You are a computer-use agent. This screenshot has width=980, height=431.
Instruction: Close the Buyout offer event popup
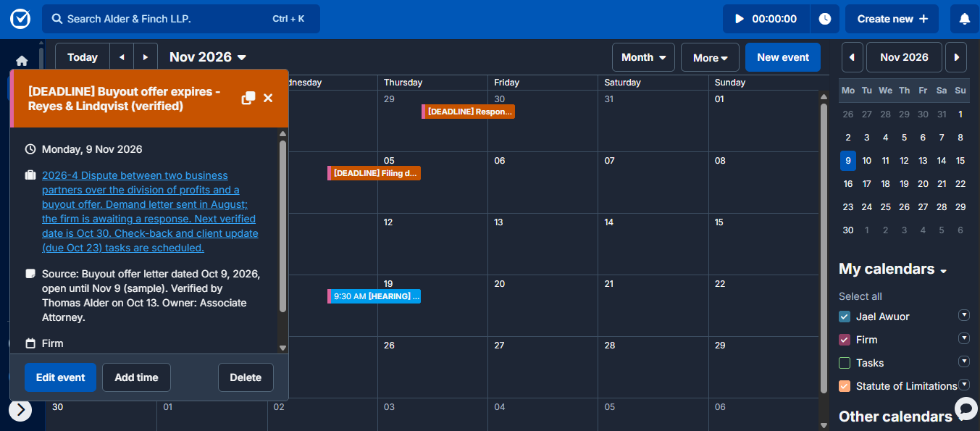click(268, 98)
